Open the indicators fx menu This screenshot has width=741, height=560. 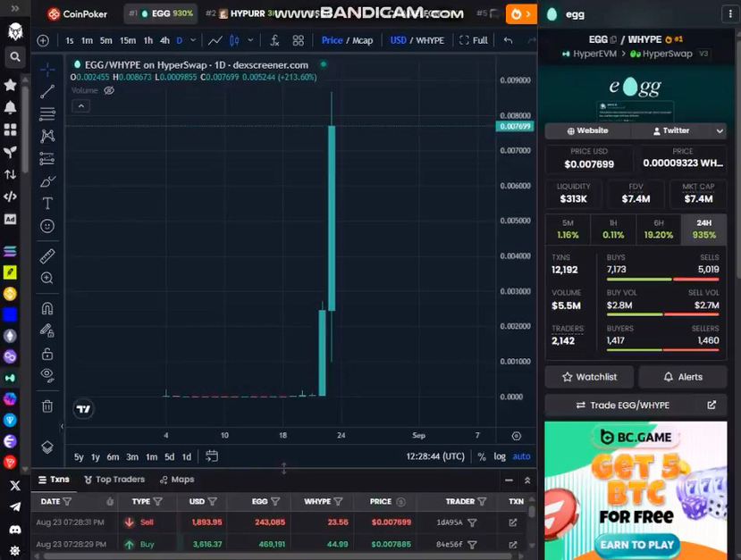tap(274, 40)
